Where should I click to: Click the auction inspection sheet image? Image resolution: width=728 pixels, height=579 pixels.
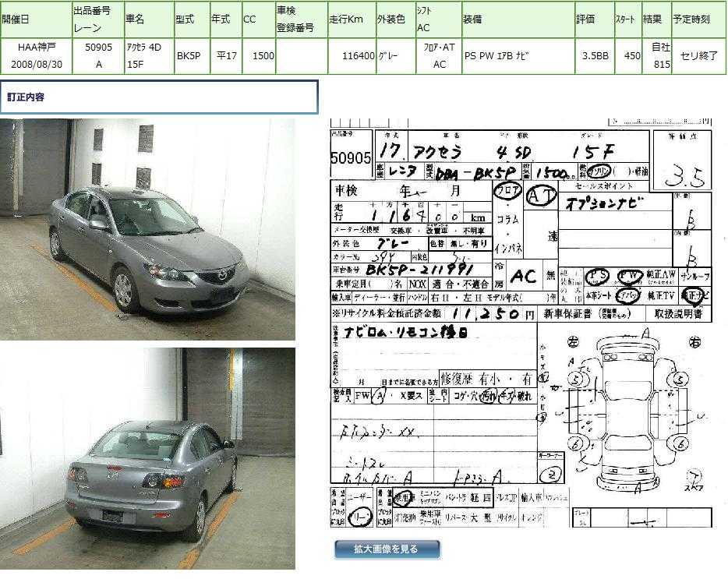(x=521, y=323)
